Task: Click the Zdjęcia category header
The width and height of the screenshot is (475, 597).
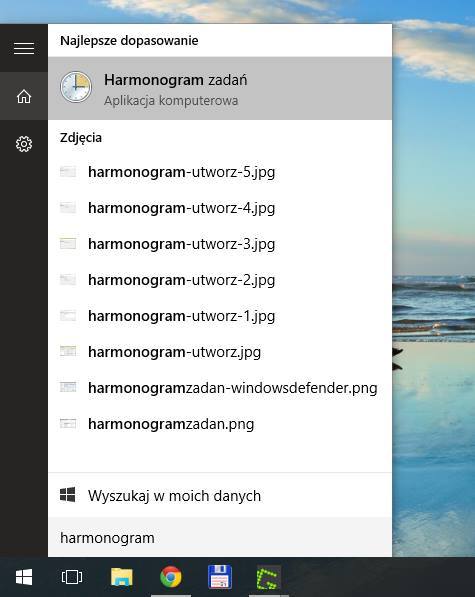Action: click(x=81, y=138)
